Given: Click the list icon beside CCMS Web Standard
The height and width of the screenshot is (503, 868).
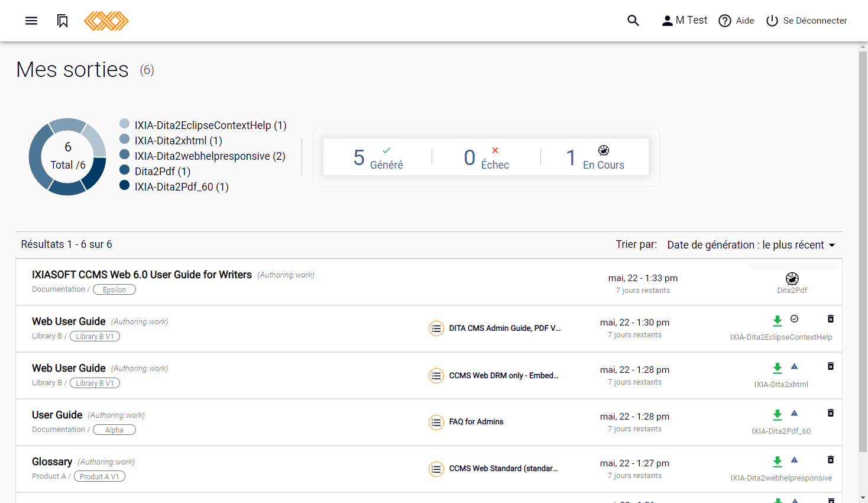Looking at the screenshot, I should click(436, 469).
